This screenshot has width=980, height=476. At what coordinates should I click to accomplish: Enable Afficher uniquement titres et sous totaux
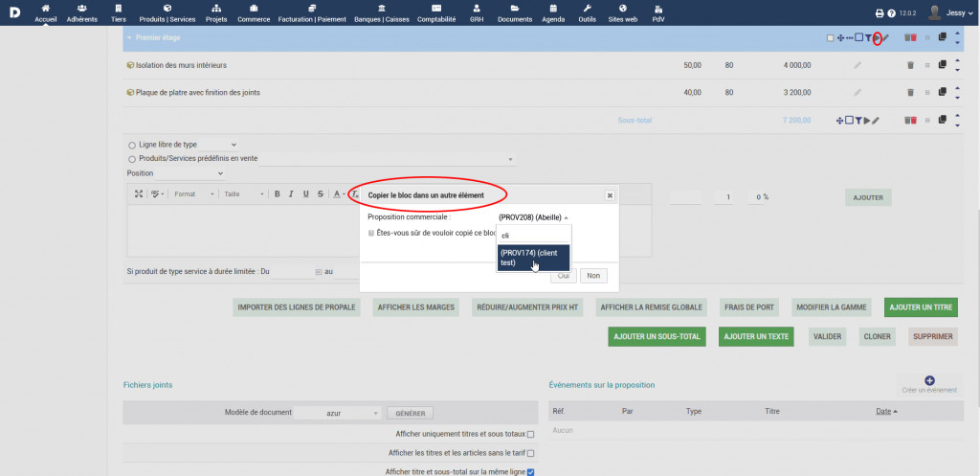tap(530, 434)
